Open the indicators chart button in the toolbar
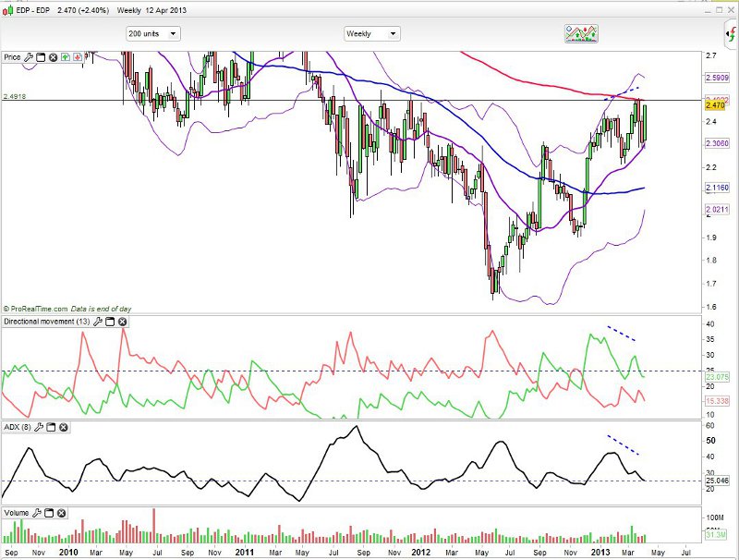The image size is (739, 560). pyautogui.click(x=581, y=33)
